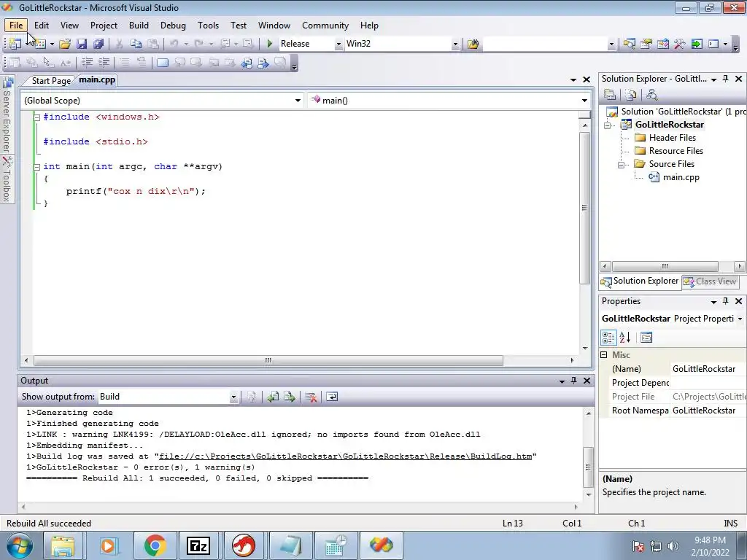Open the Tools menu
This screenshot has height=560, width=747.
[x=208, y=26]
